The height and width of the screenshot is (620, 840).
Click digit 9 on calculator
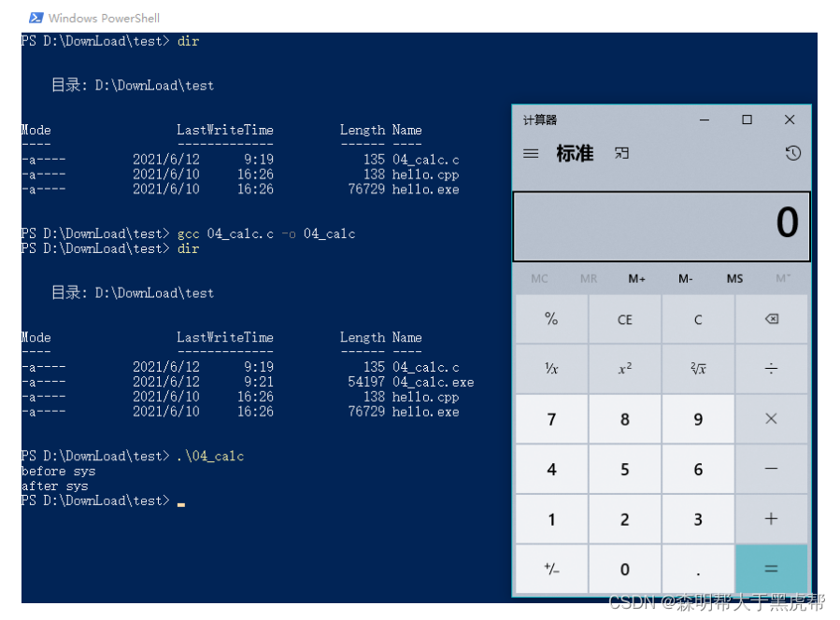pyautogui.click(x=698, y=418)
